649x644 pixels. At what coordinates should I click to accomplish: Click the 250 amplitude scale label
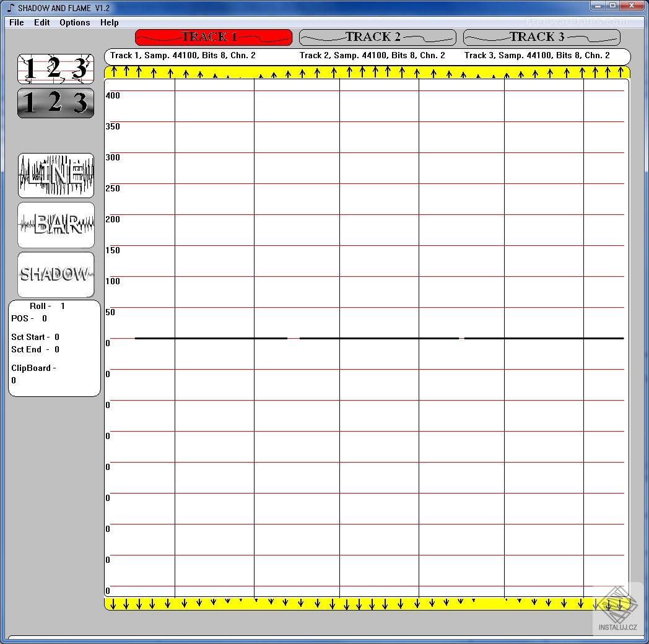(x=113, y=189)
